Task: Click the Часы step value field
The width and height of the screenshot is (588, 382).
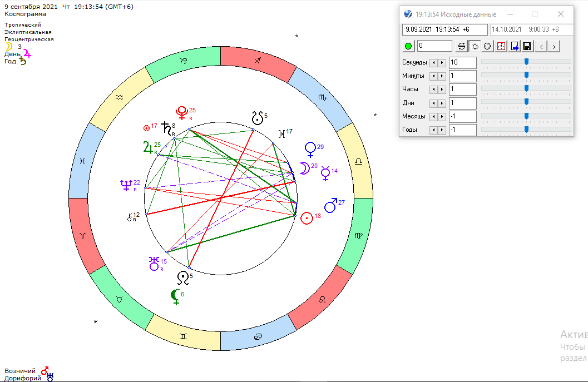Action: (x=462, y=90)
